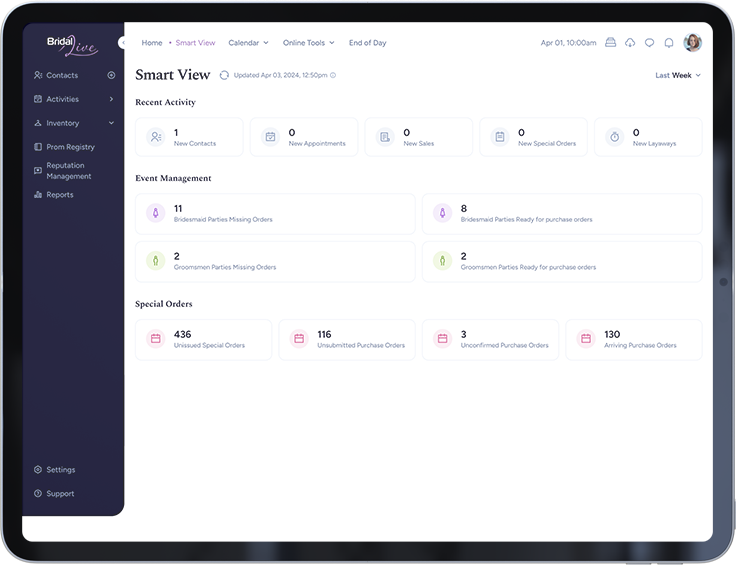736x565 pixels.
Task: Open notifications bell icon
Action: (x=669, y=43)
